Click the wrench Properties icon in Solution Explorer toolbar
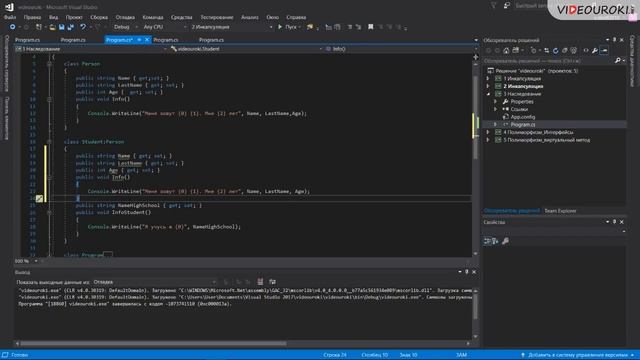This screenshot has width=640, height=360. point(595,51)
